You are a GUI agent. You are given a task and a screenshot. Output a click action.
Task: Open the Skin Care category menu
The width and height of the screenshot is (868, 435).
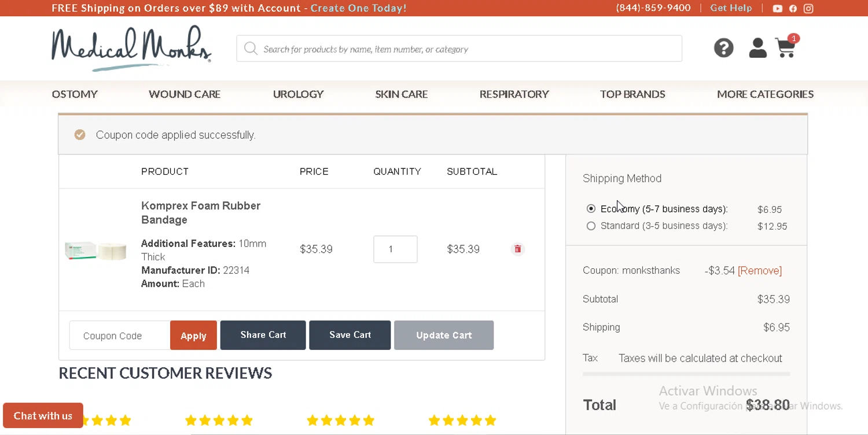click(x=402, y=94)
